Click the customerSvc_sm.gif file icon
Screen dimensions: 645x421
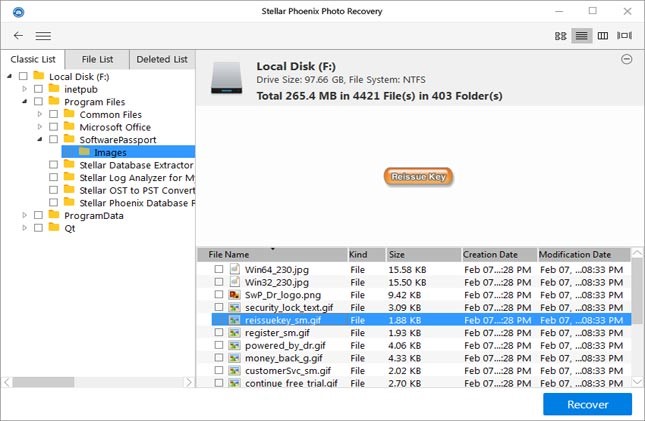(234, 370)
